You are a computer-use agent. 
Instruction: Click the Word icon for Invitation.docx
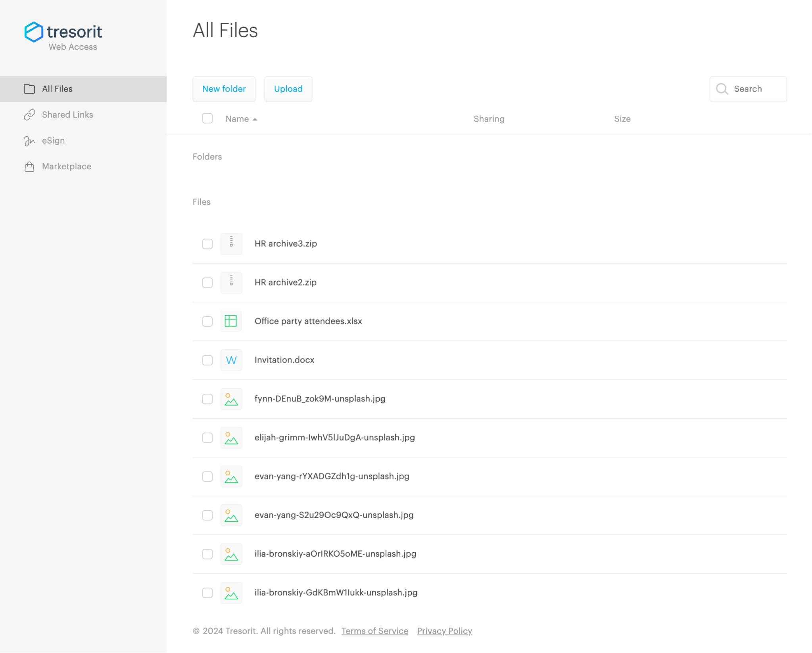[x=231, y=360]
